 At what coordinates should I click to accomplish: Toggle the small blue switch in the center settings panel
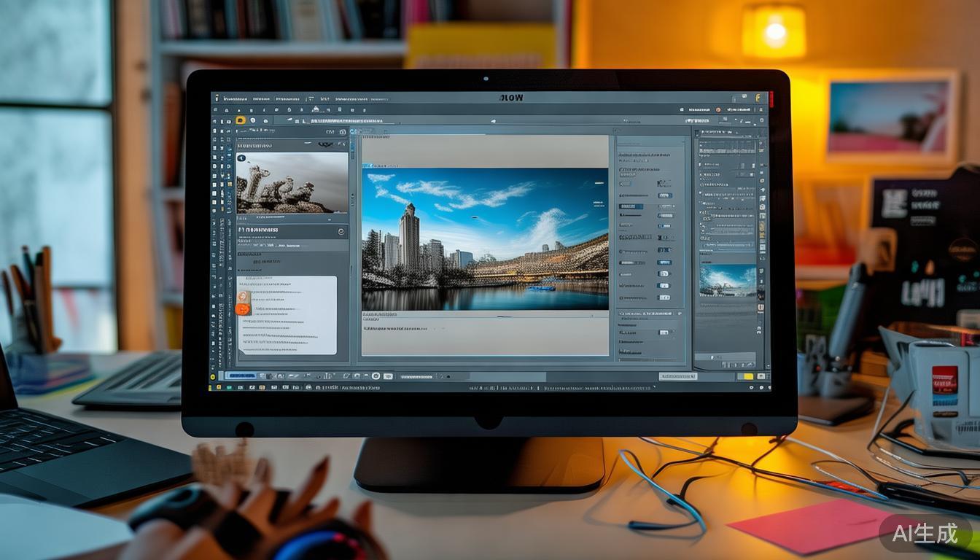click(664, 195)
